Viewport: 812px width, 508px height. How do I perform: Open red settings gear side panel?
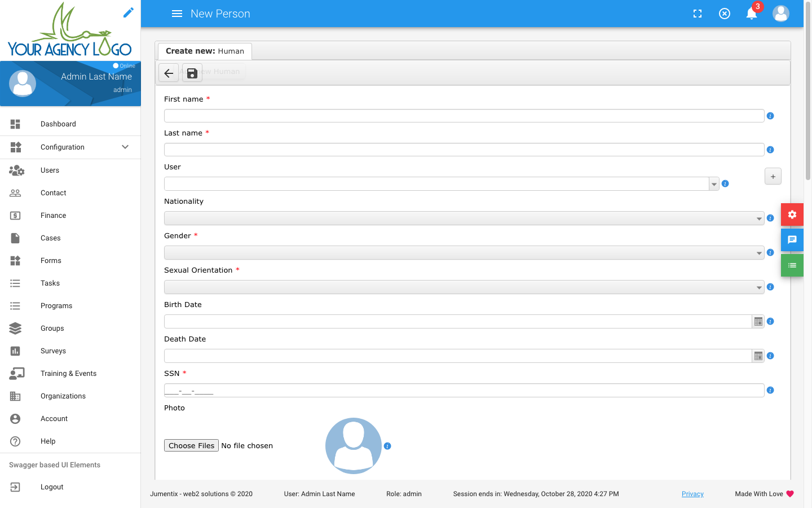click(x=792, y=214)
